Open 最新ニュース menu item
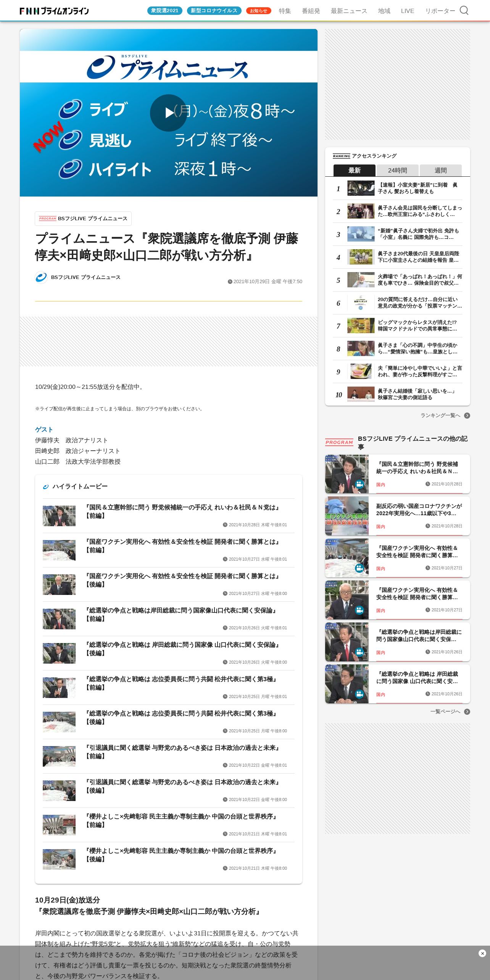490x980 pixels. coord(349,11)
